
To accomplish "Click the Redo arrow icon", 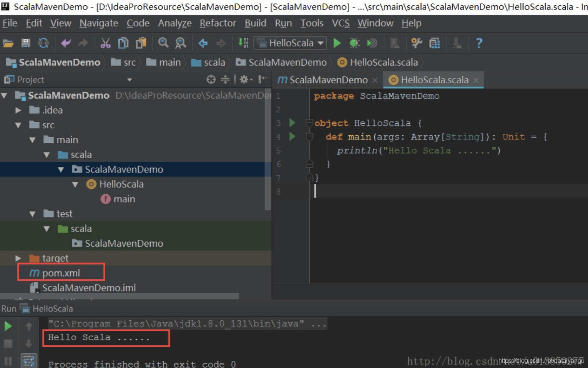I will coord(83,43).
